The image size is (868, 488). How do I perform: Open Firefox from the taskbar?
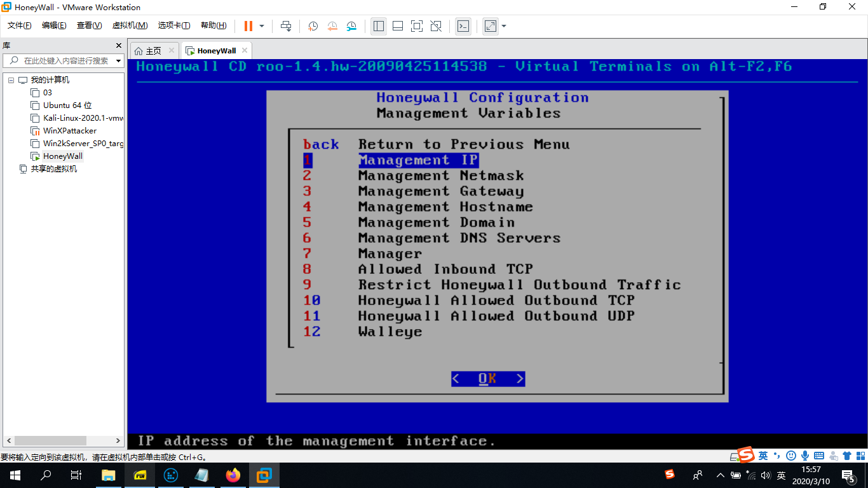coord(233,475)
